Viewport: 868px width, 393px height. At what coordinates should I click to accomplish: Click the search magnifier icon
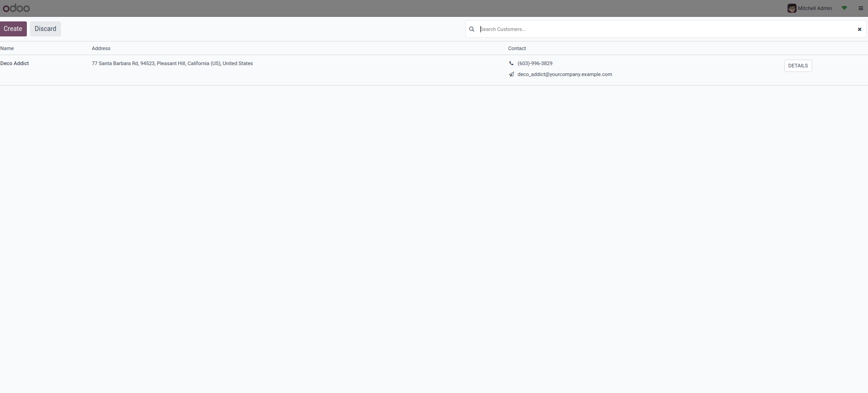coord(472,29)
